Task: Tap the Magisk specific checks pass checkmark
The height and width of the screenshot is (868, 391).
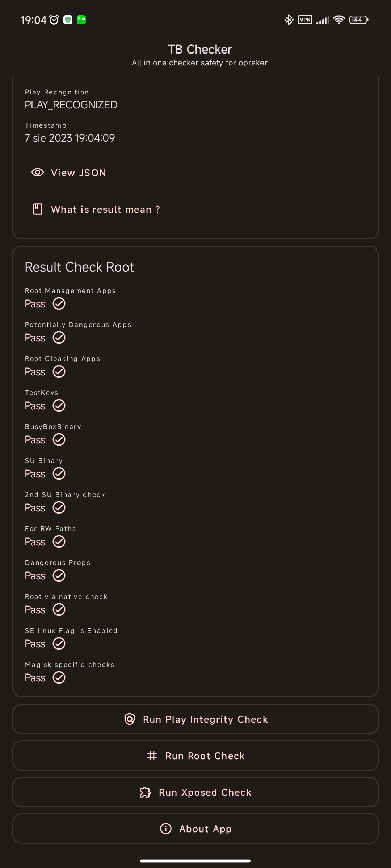Action: coord(59,677)
